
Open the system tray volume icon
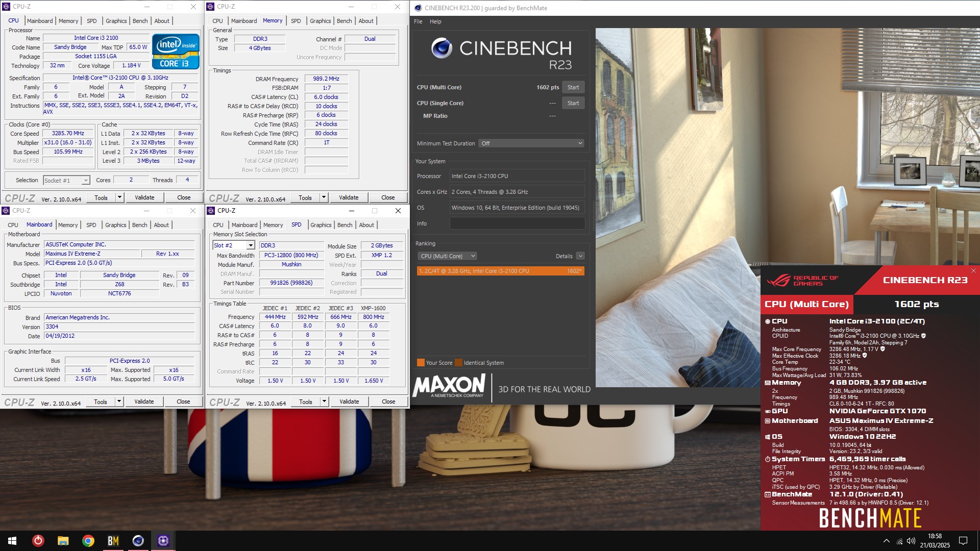pos(911,541)
